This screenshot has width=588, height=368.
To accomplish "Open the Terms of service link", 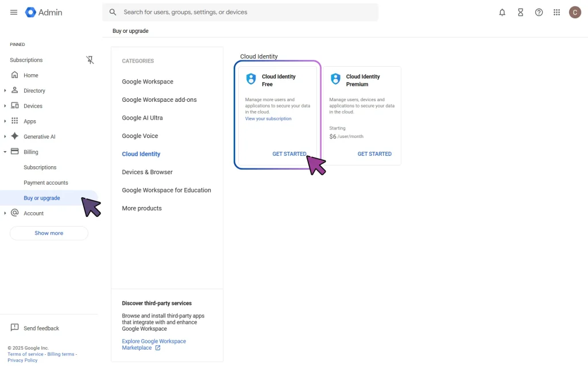I will [x=25, y=354].
